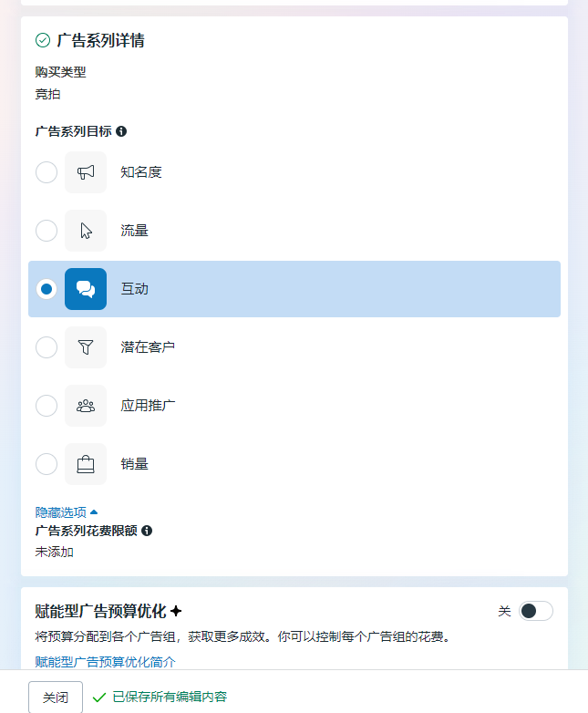Click the green check beside 广告系列详情
Screen dimensions: 588x713
[x=43, y=40]
